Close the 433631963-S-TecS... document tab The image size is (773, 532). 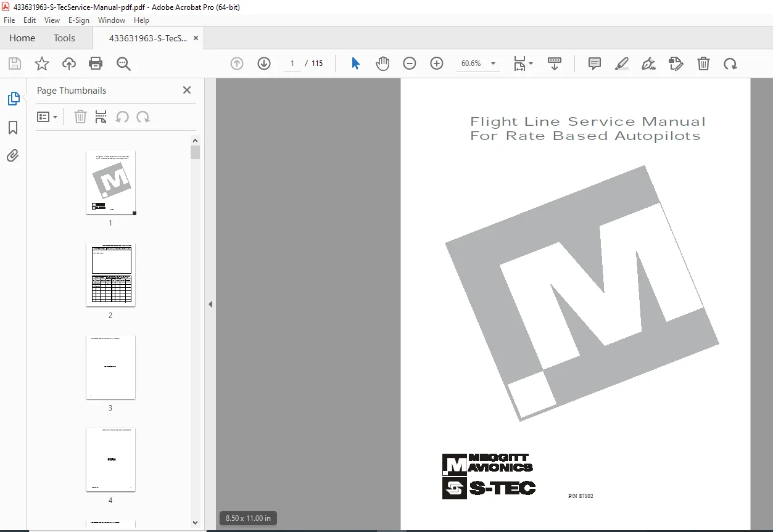point(196,38)
